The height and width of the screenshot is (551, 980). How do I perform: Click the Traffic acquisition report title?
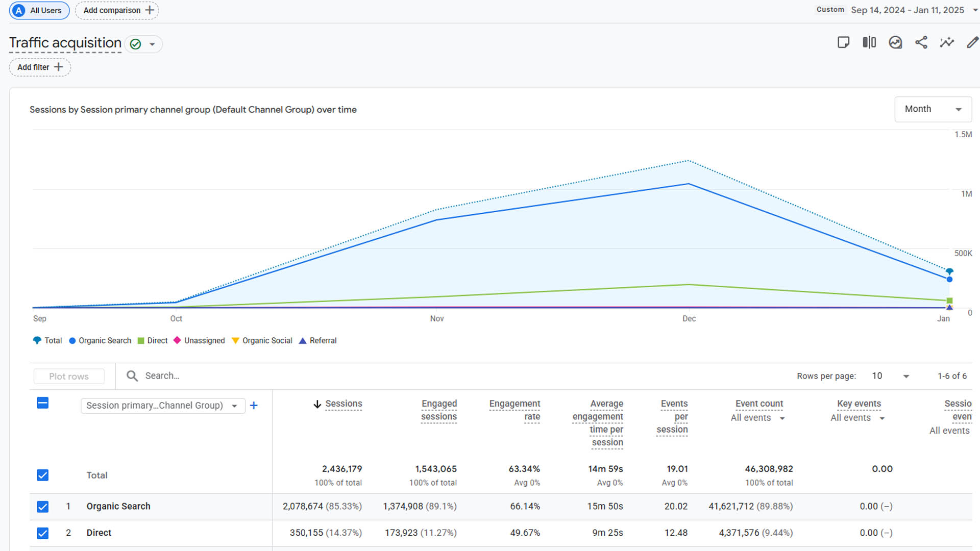tap(65, 43)
